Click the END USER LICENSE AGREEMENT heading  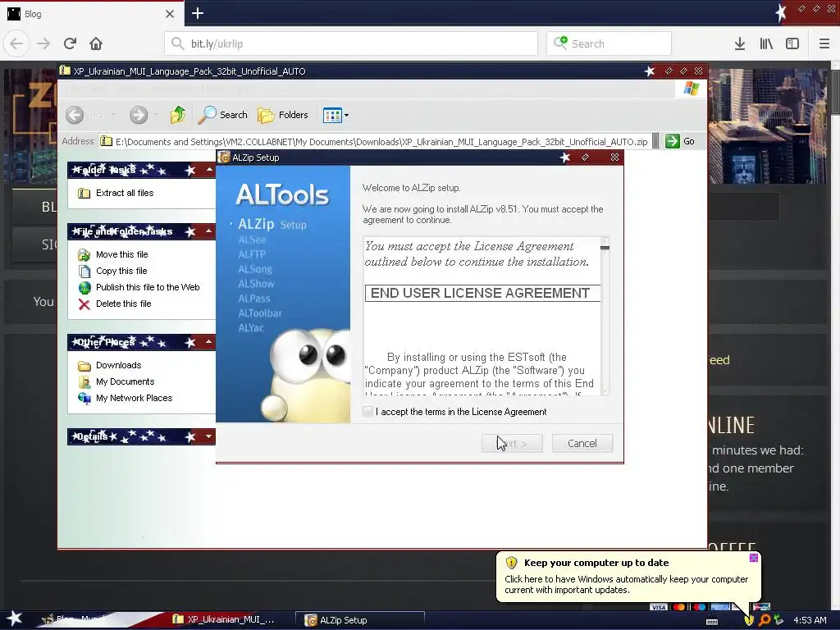point(480,293)
